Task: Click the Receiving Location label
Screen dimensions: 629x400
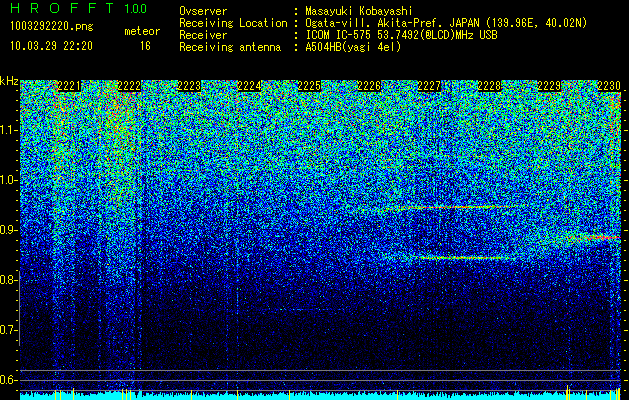Action: point(233,24)
